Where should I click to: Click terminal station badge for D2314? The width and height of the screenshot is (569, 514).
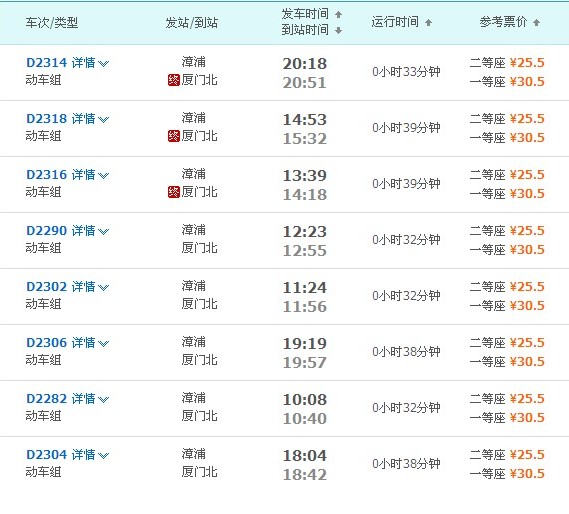[174, 80]
